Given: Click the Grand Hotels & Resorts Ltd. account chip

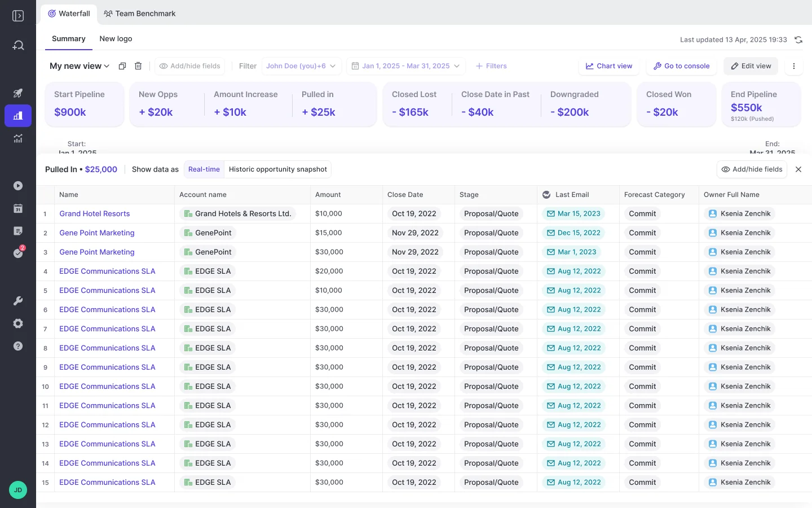Looking at the screenshot, I should [x=238, y=214].
